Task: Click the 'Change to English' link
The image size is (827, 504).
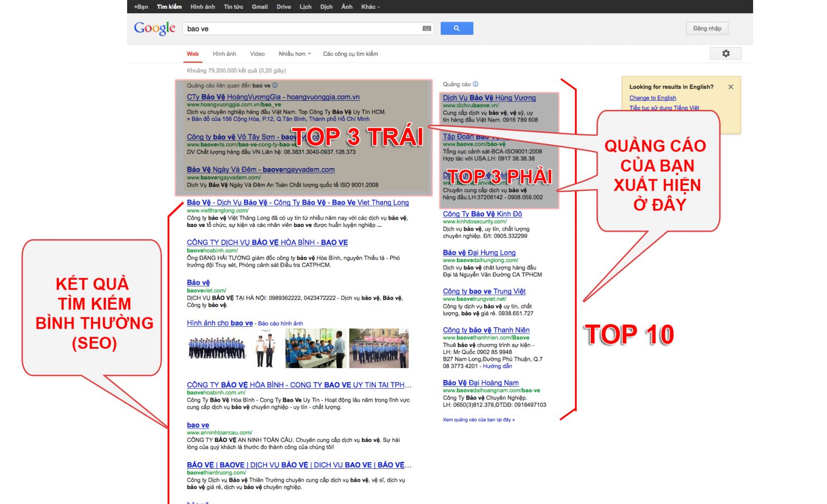Action: point(652,98)
